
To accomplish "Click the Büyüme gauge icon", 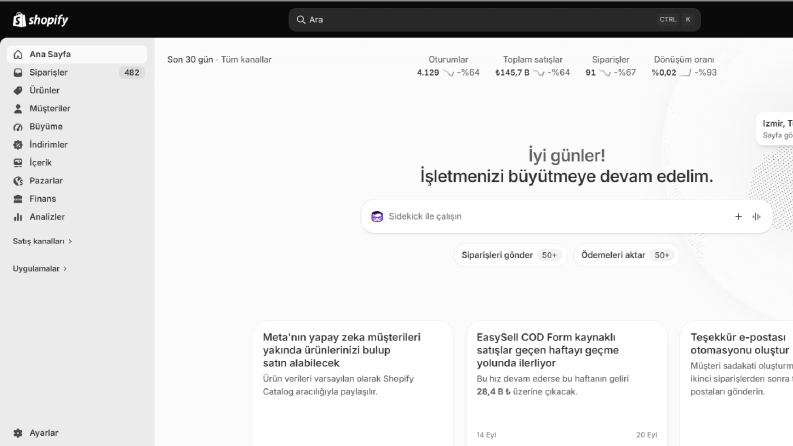I will (x=18, y=127).
